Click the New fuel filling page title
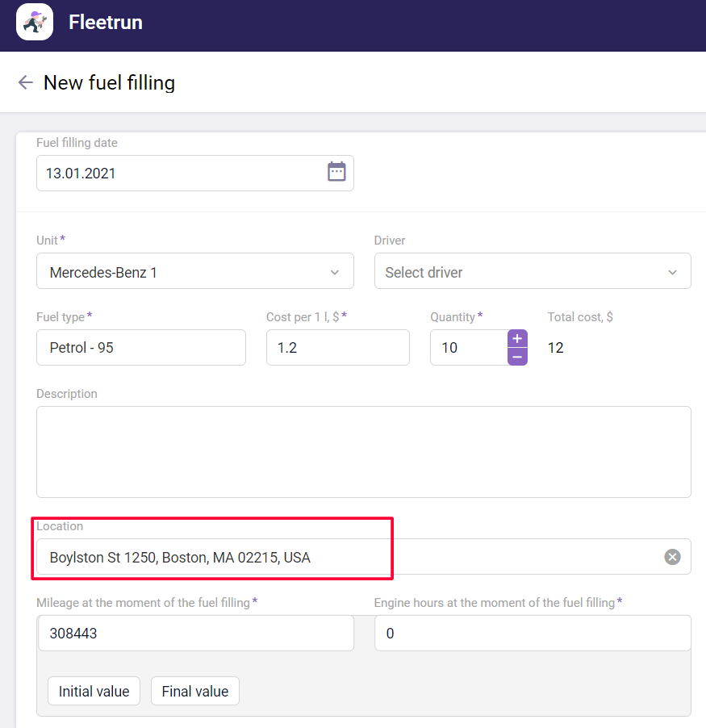This screenshot has height=728, width=706. [x=109, y=82]
